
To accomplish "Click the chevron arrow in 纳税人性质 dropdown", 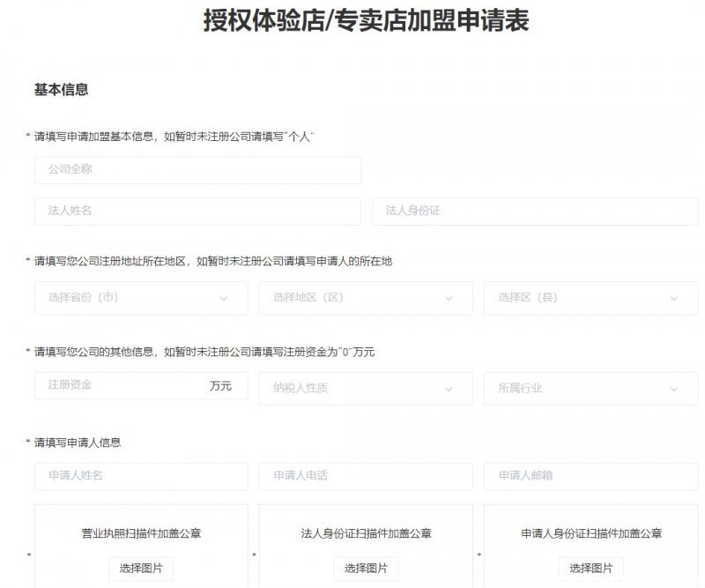I will (449, 390).
